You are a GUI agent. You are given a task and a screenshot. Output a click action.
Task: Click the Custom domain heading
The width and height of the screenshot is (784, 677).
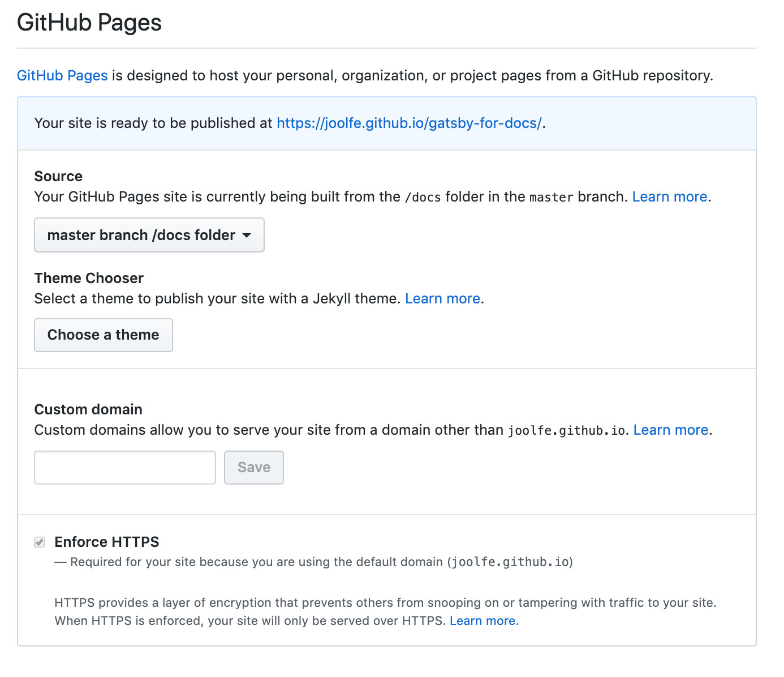point(88,409)
